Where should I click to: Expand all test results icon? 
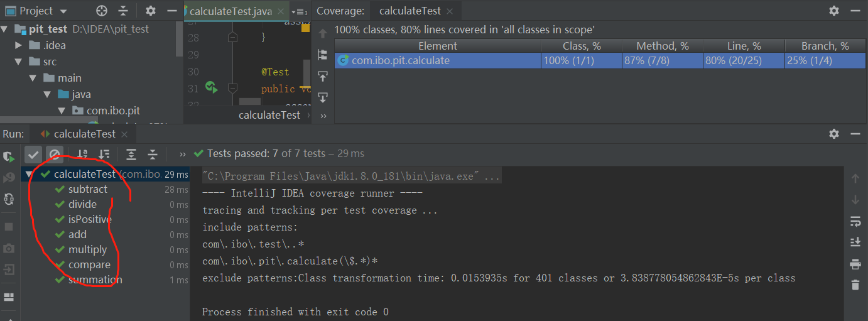[131, 154]
